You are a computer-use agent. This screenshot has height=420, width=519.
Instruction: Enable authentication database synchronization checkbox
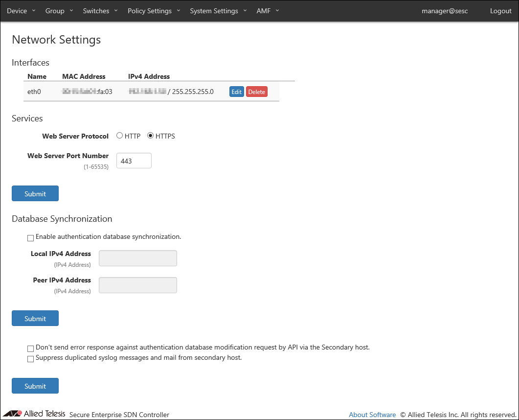pos(31,238)
